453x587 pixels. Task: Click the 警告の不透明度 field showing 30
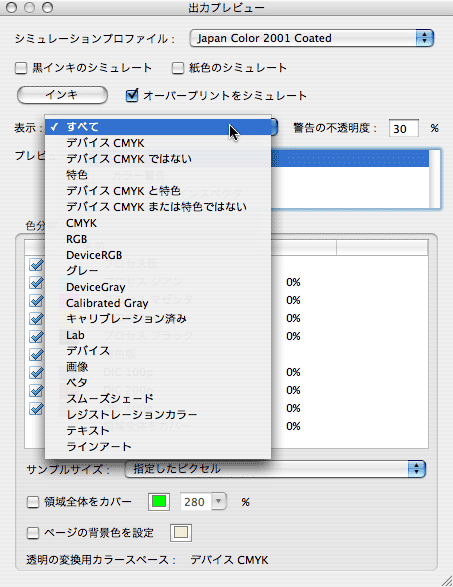(x=404, y=129)
